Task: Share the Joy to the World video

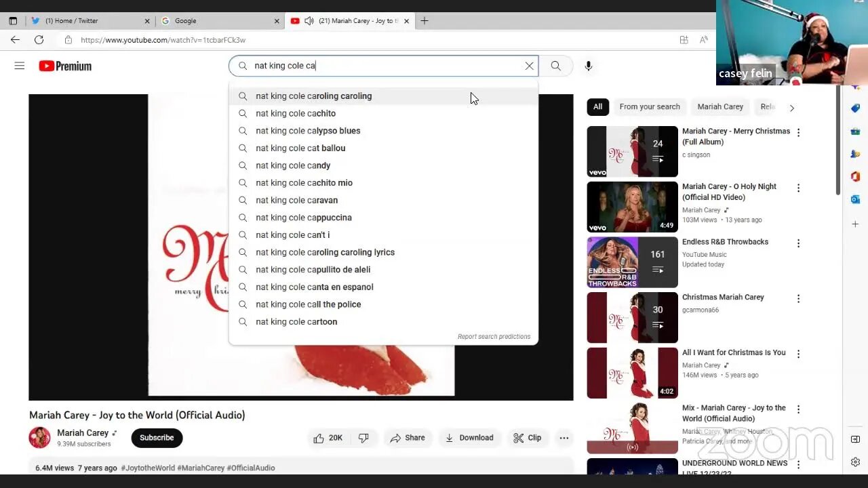Action: (408, 438)
